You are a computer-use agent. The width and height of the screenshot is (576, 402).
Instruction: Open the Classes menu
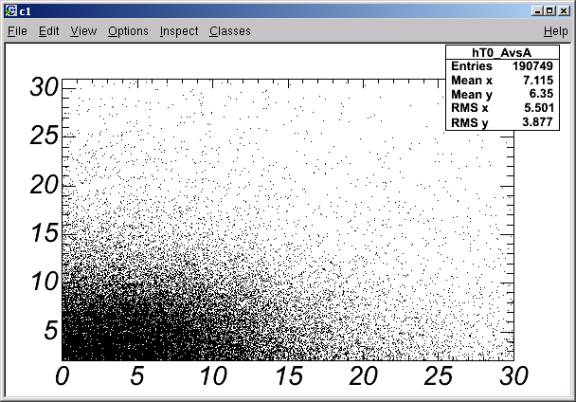click(230, 31)
